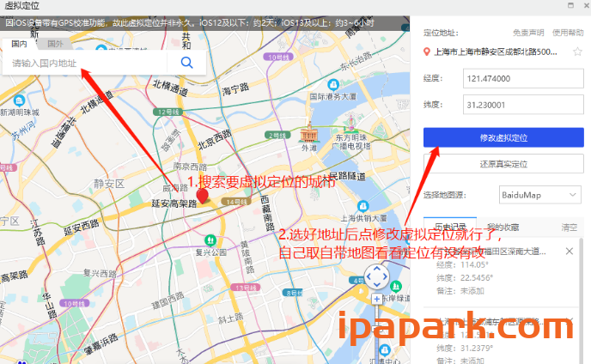
Task: Click the 静安区 district label
Action: click(x=109, y=184)
